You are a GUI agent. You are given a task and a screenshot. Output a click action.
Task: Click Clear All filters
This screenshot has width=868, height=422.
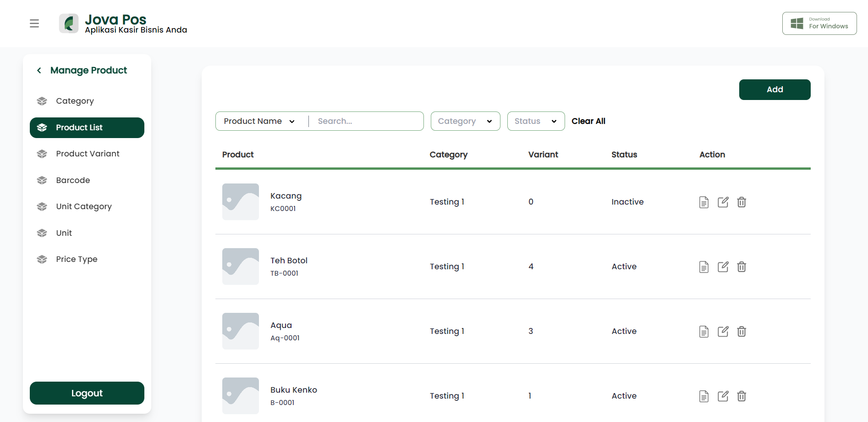[x=588, y=121]
